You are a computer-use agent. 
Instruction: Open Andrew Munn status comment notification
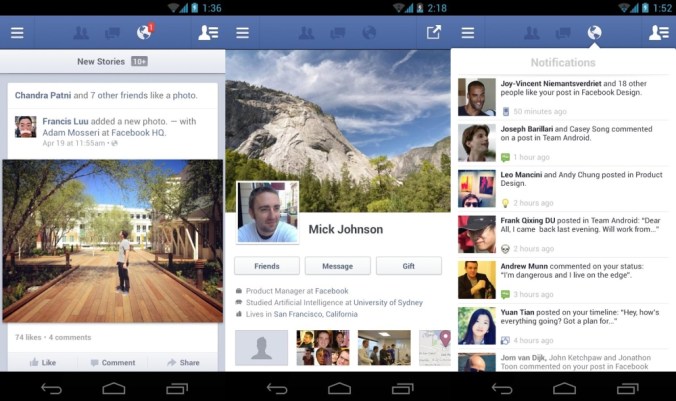point(563,280)
